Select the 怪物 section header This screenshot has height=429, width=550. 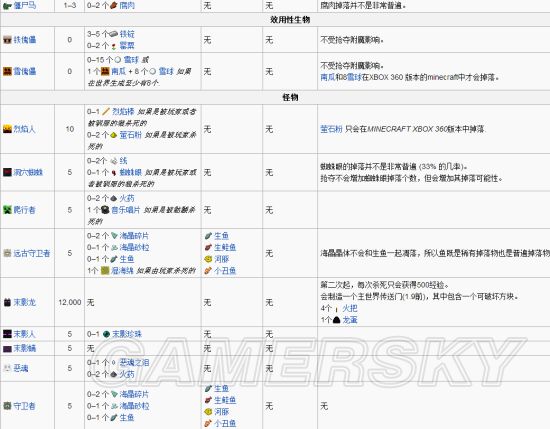[x=290, y=97]
